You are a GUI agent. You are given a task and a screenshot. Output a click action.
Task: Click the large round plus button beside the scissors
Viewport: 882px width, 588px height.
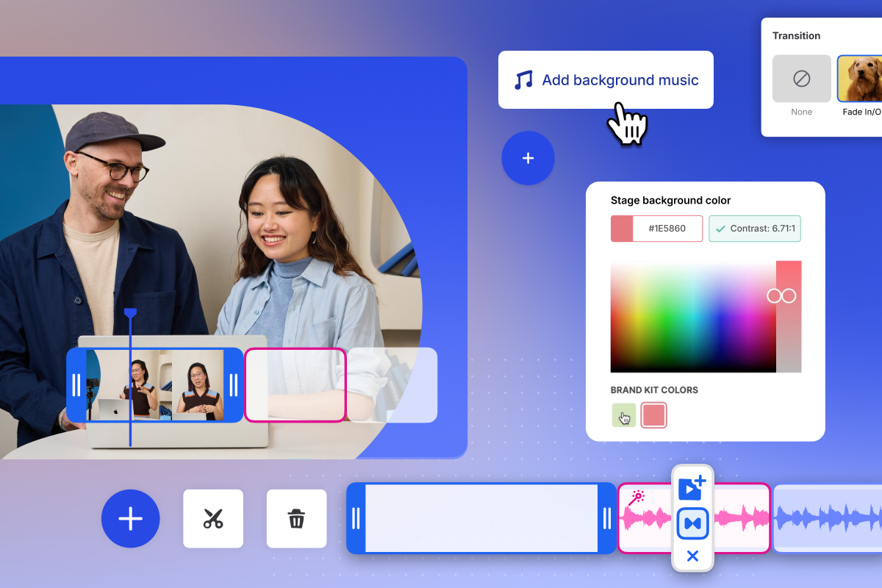[x=131, y=519]
